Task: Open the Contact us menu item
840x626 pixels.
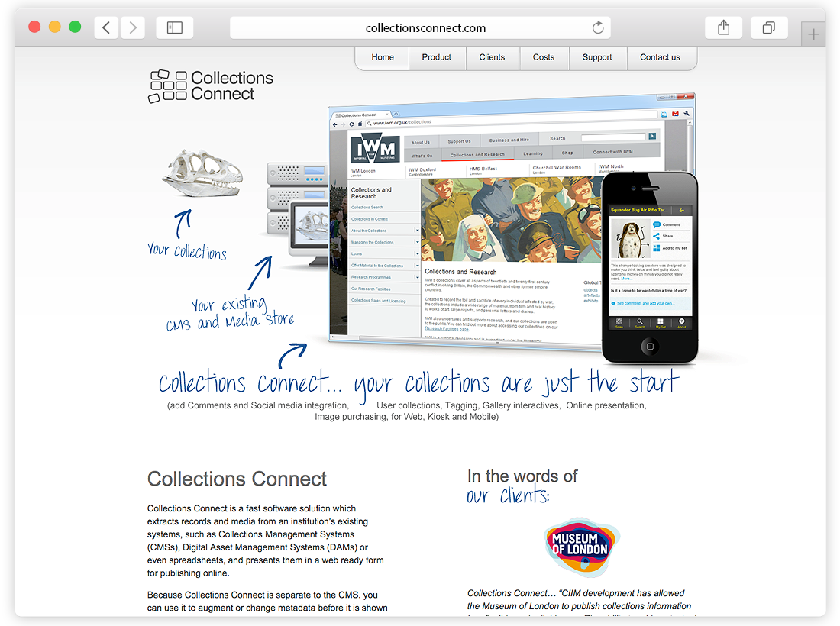Action: [660, 57]
